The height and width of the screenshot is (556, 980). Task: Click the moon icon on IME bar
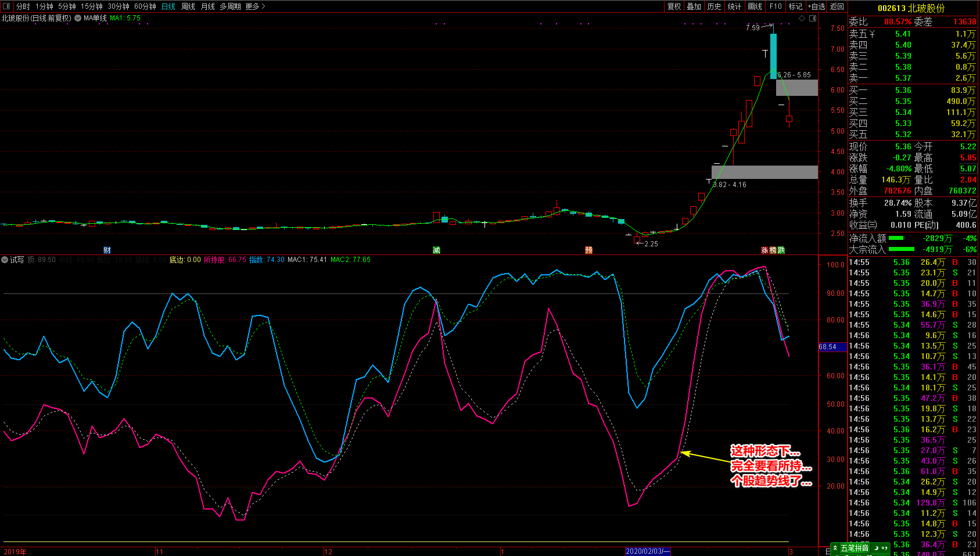pyautogui.click(x=876, y=548)
